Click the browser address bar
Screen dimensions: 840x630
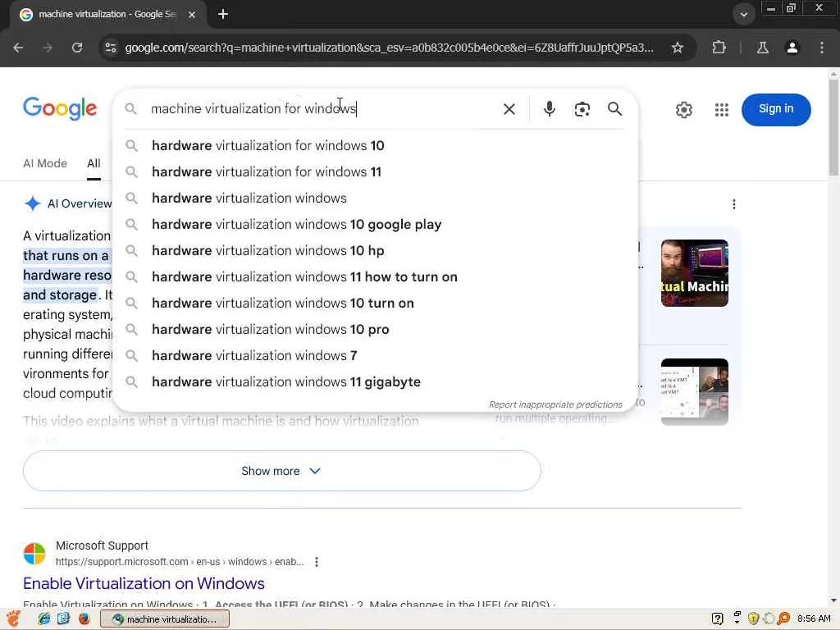(x=389, y=48)
